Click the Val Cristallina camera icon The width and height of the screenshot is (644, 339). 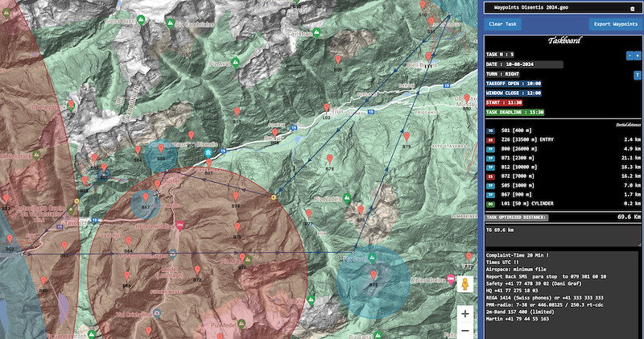pyautogui.click(x=156, y=314)
